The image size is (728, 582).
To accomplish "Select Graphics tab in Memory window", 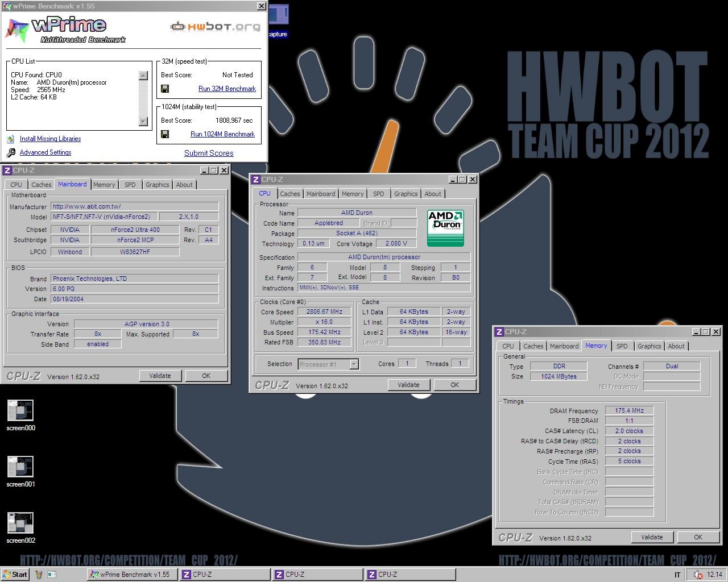I will [x=650, y=346].
